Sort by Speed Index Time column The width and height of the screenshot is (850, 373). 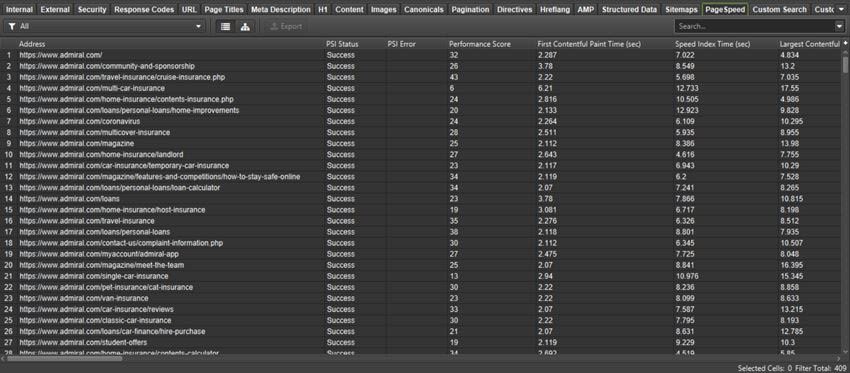[x=712, y=44]
